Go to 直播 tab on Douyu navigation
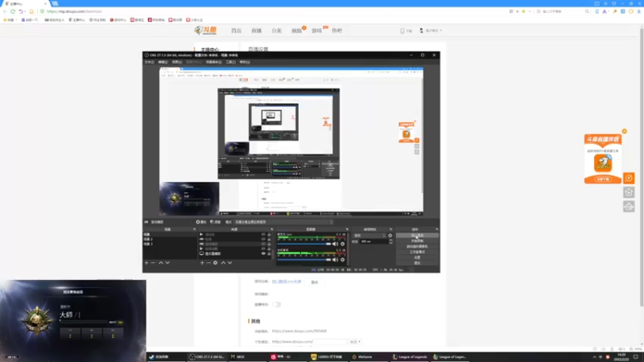Image resolution: width=644 pixels, height=362 pixels. coord(256,31)
